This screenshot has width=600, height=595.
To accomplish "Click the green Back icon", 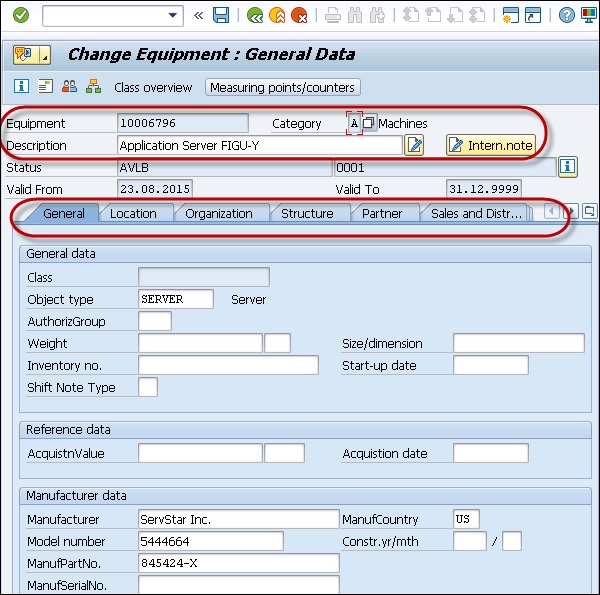I will point(254,15).
